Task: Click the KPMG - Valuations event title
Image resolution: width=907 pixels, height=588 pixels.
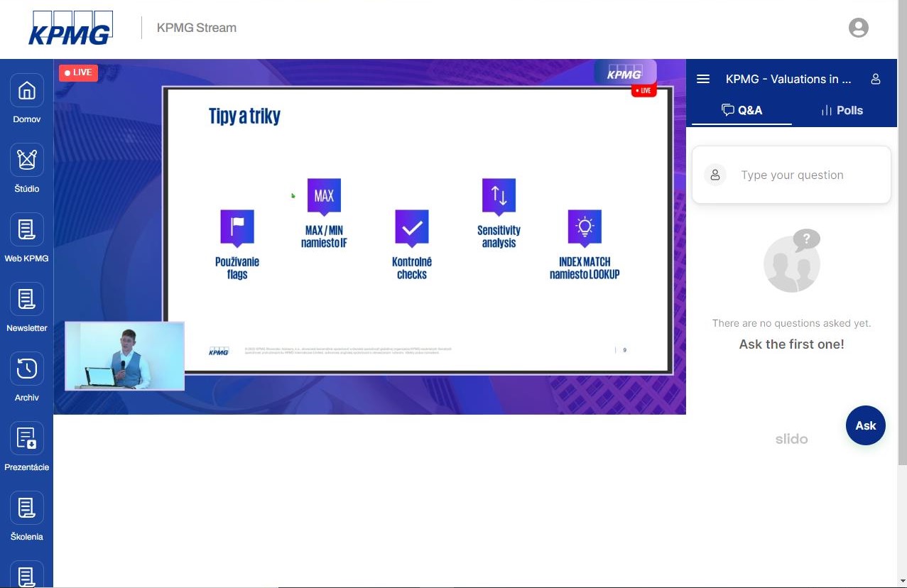Action: (788, 79)
